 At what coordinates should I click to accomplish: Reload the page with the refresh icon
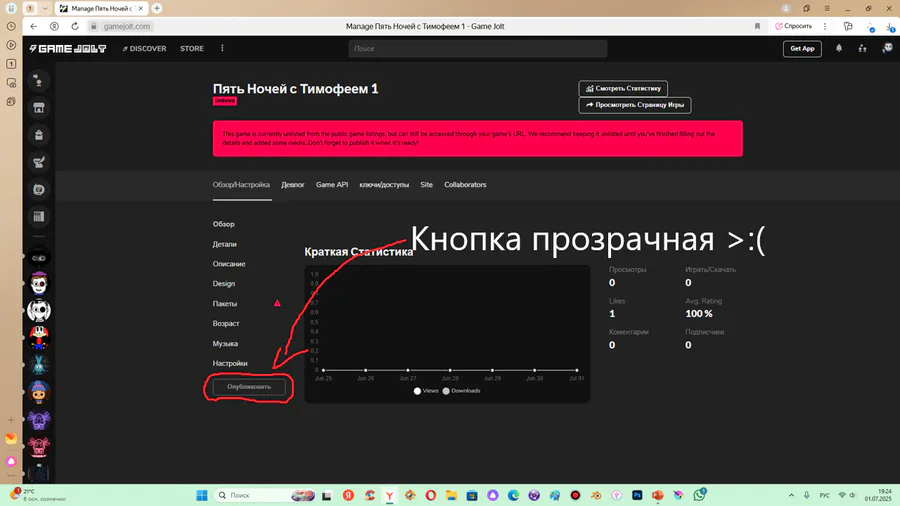point(75,26)
